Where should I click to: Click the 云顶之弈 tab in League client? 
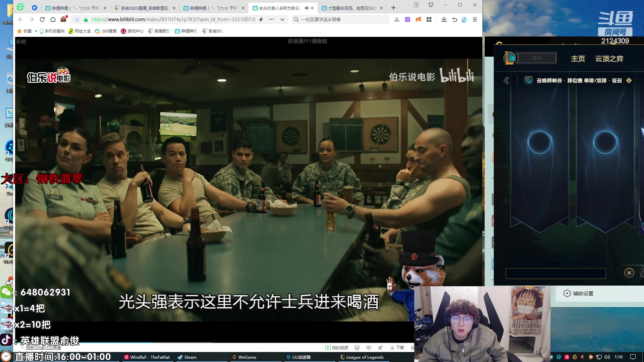[609, 59]
